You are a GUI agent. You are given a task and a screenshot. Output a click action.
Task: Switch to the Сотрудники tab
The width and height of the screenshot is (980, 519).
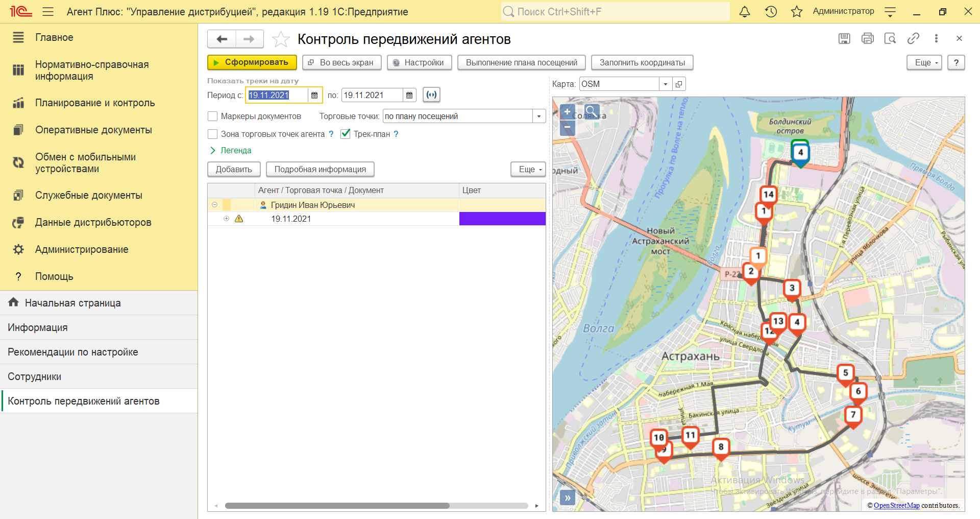pyautogui.click(x=35, y=376)
